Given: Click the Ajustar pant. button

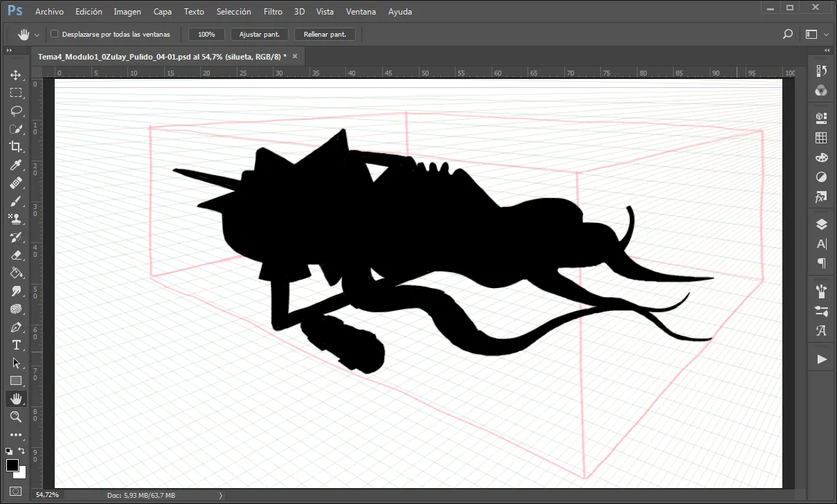Looking at the screenshot, I should 260,34.
